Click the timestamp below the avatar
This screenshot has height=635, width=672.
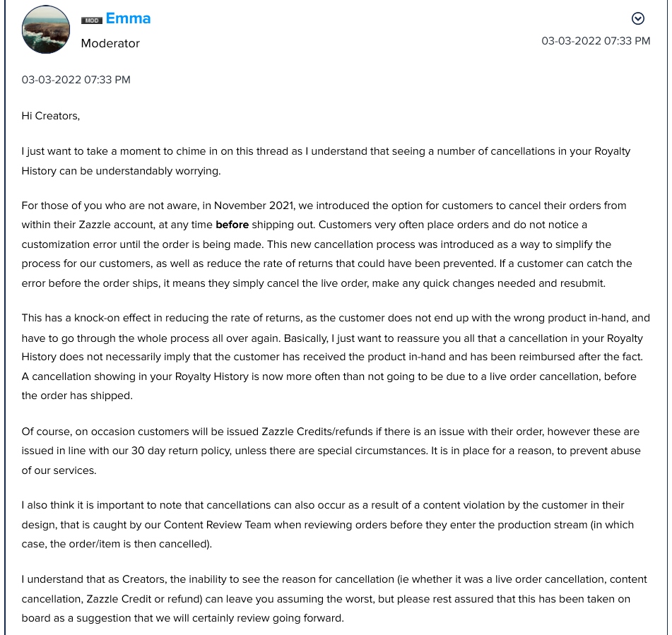point(76,80)
